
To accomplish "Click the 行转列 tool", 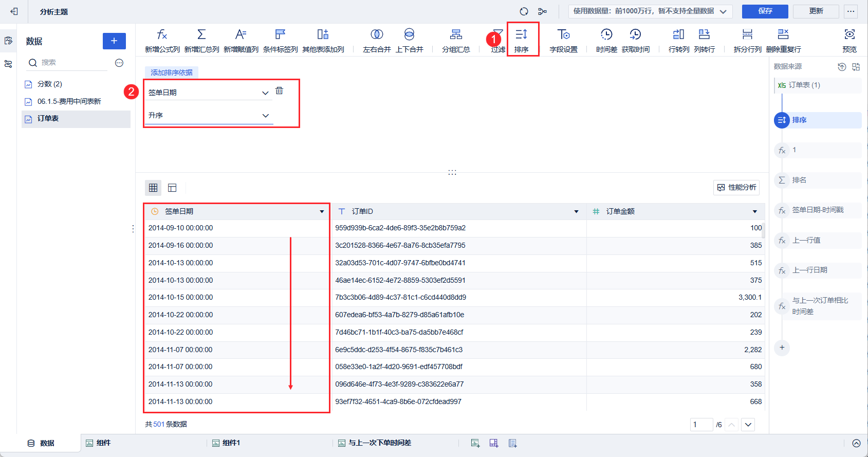I will [x=679, y=41].
